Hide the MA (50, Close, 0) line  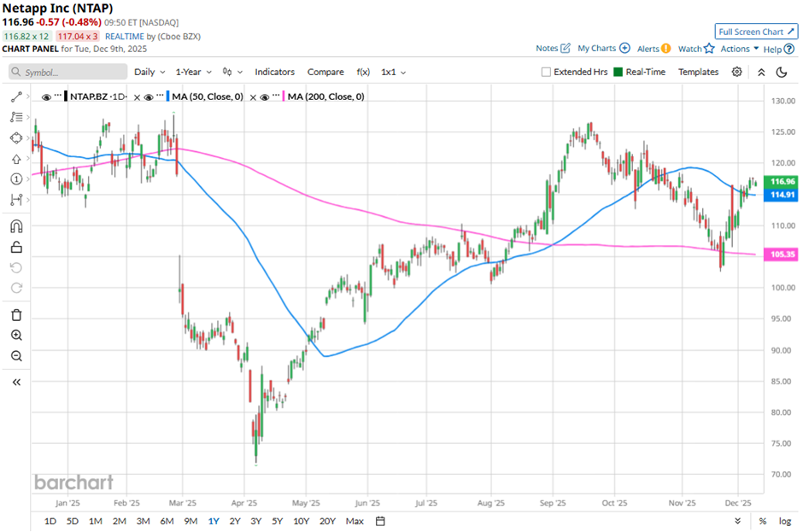(148, 97)
